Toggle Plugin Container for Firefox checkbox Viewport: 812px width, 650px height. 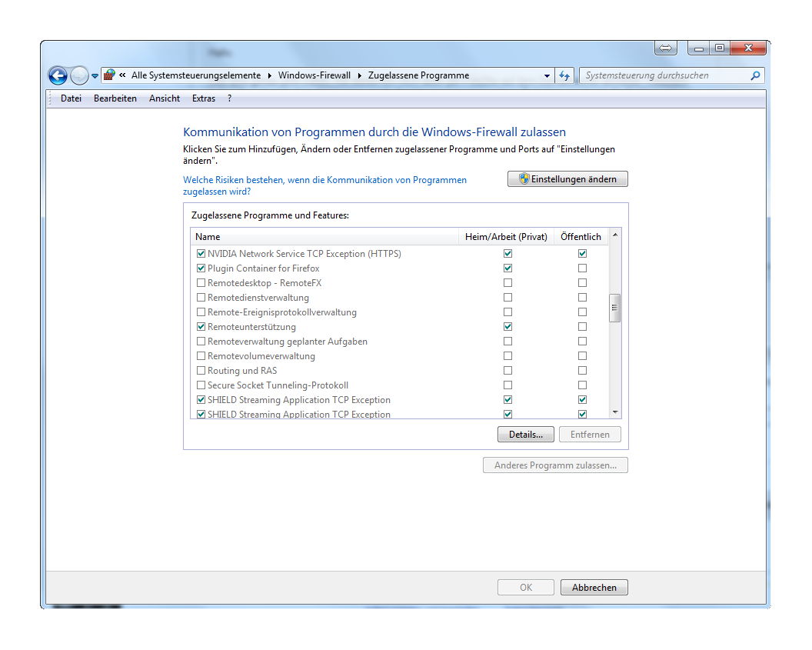(201, 268)
